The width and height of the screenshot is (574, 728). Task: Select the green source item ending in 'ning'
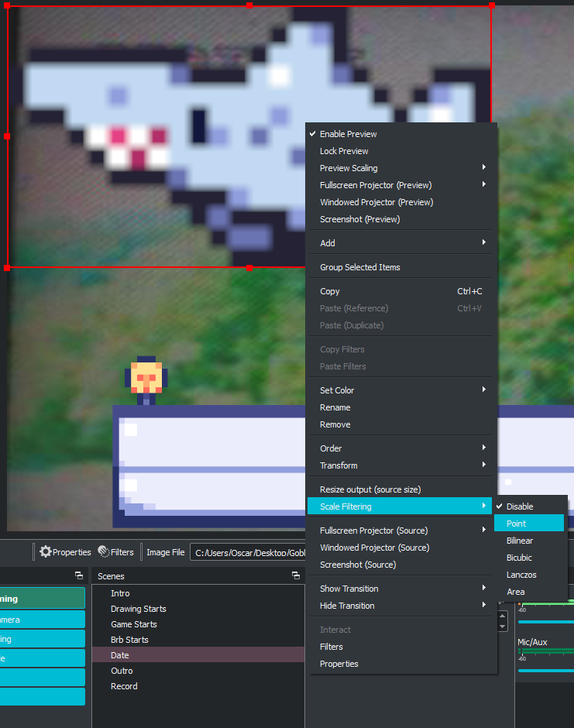pos(43,599)
